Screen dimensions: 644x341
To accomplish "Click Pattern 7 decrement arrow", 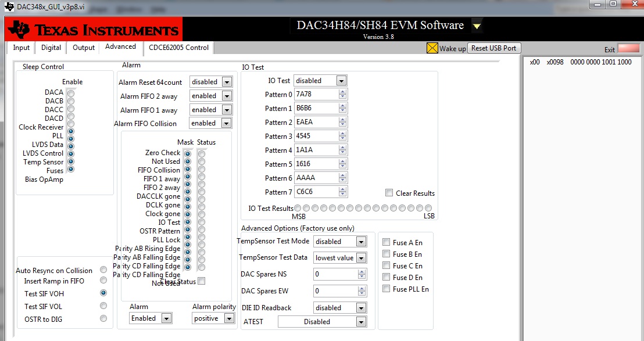I will coord(342,194).
